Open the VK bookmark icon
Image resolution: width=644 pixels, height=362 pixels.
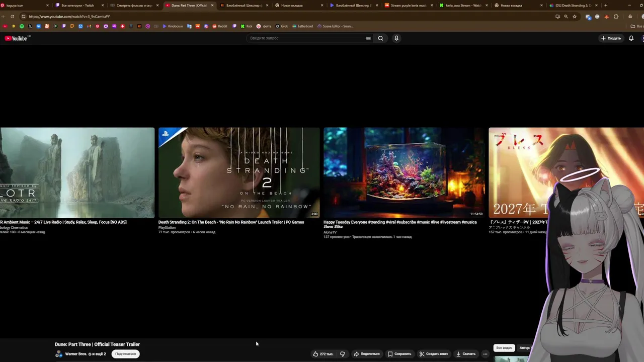click(38, 26)
